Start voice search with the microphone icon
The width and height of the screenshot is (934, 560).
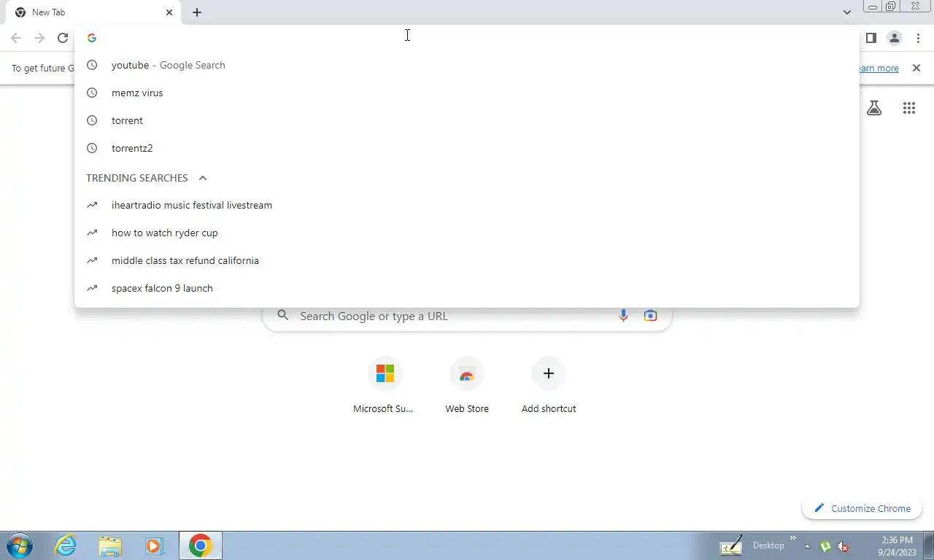(623, 316)
